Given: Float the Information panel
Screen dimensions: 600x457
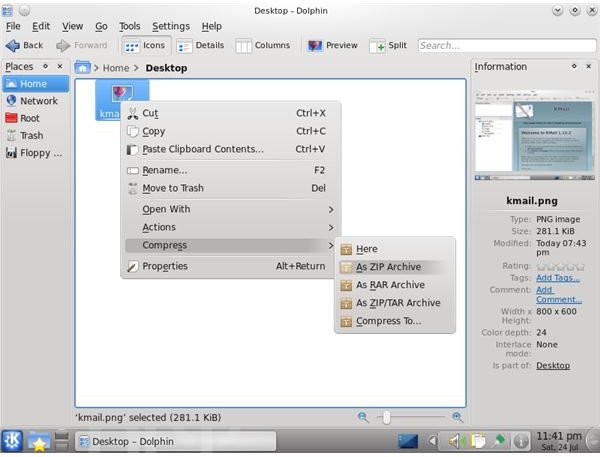Looking at the screenshot, I should 574,67.
